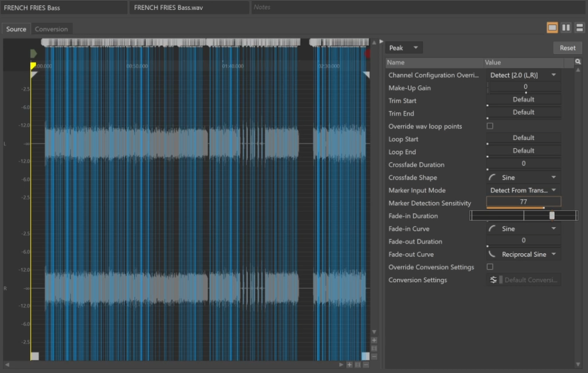588x373 pixels.
Task: Click the Conversion Settings label
Action: click(x=418, y=280)
